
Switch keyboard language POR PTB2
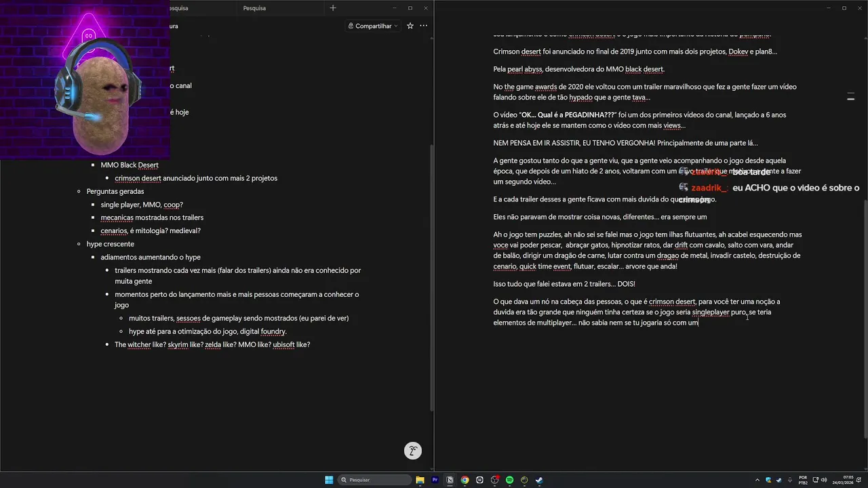(x=803, y=480)
